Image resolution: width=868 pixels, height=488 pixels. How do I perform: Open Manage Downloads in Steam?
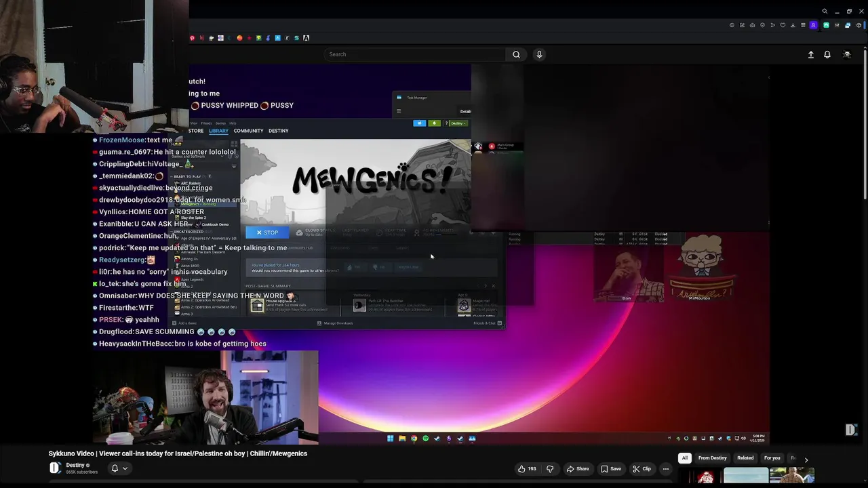(x=336, y=323)
